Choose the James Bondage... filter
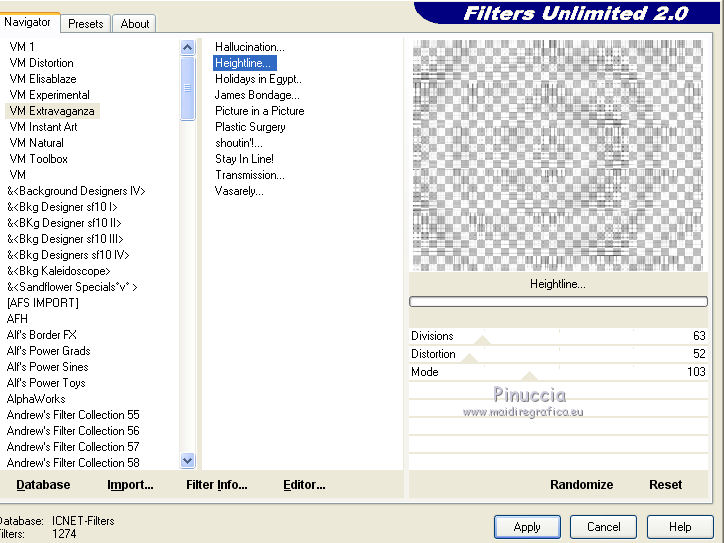724x543 pixels. coord(257,95)
